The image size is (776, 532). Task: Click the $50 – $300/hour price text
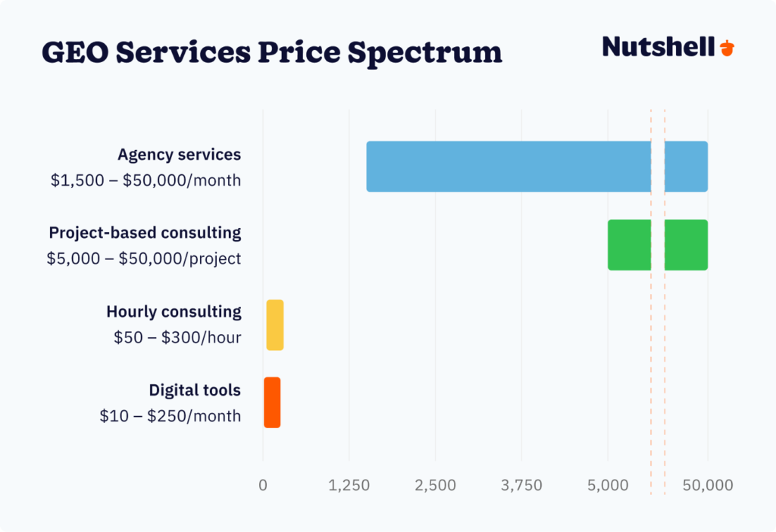(x=177, y=337)
